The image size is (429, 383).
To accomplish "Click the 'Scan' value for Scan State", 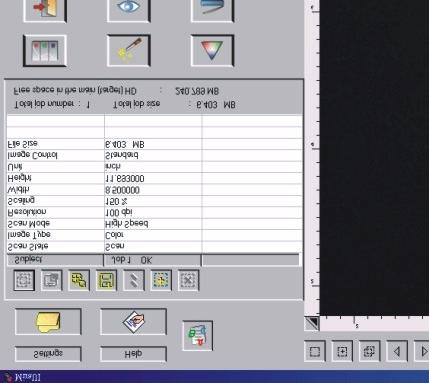I will pos(115,247).
